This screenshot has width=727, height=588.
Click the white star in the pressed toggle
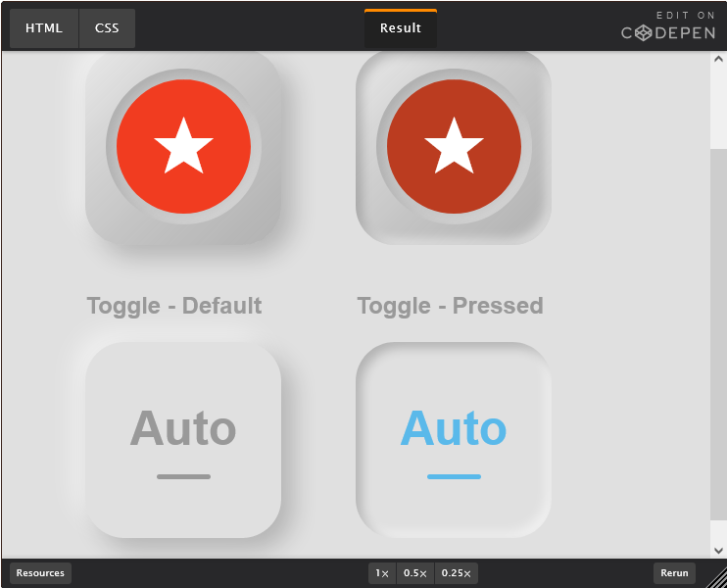[454, 146]
